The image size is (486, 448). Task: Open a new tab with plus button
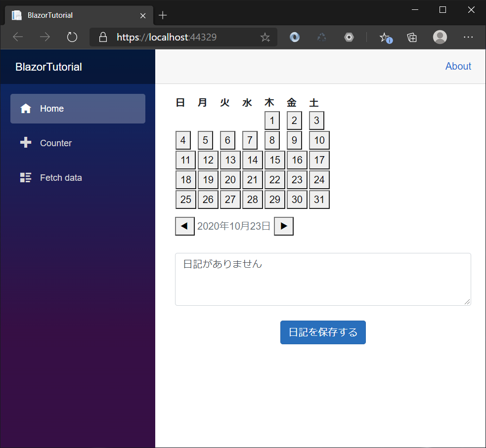(163, 15)
